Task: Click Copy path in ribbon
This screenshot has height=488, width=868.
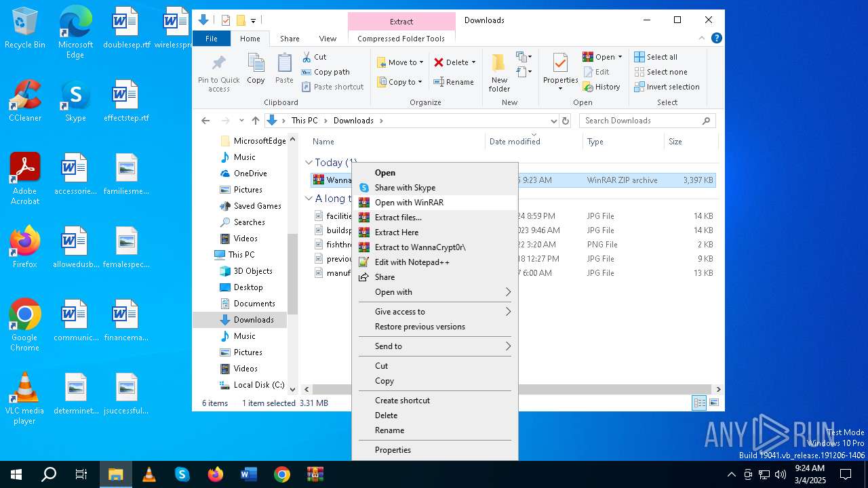Action: [x=325, y=72]
